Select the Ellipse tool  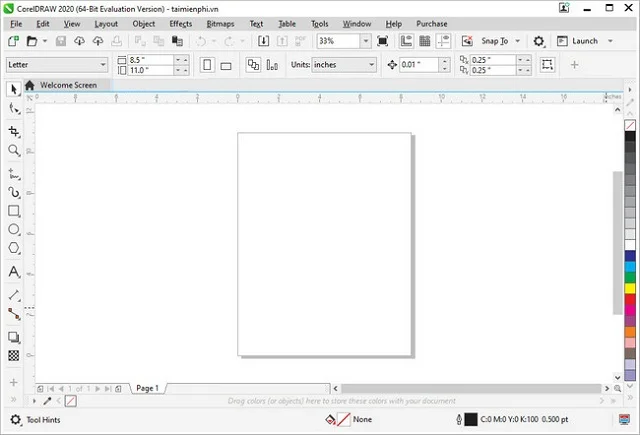point(14,229)
